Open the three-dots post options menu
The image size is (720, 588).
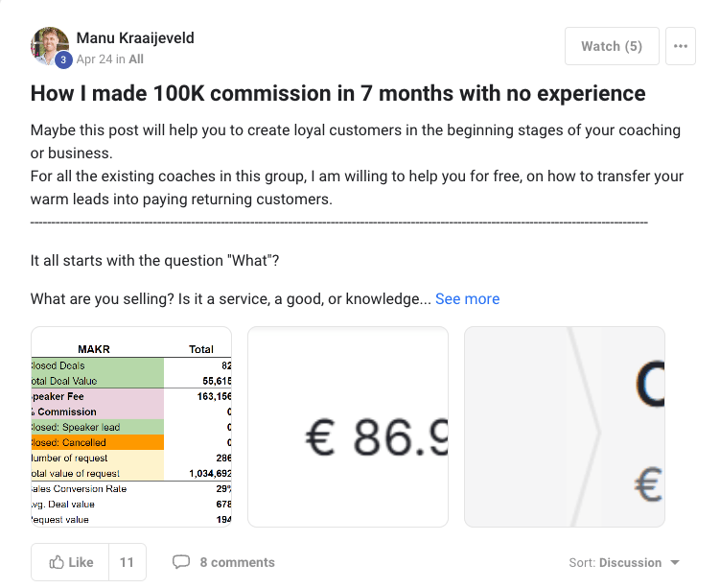(x=681, y=46)
